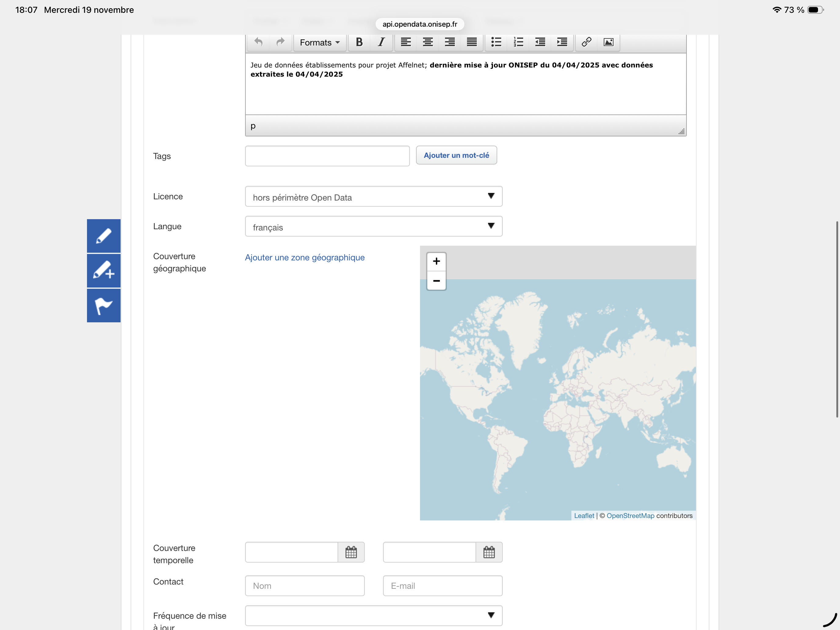Toggle italic formatting in the editor
Viewport: 840px width, 630px height.
(x=381, y=42)
